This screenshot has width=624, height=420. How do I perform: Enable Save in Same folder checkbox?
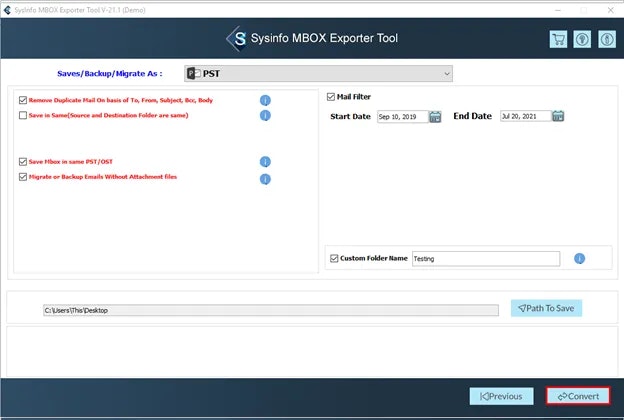tap(23, 115)
